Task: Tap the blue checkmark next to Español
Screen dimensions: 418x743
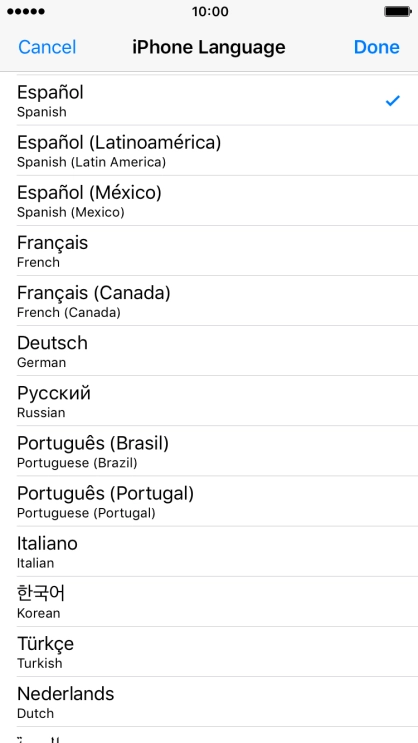Action: click(x=392, y=100)
